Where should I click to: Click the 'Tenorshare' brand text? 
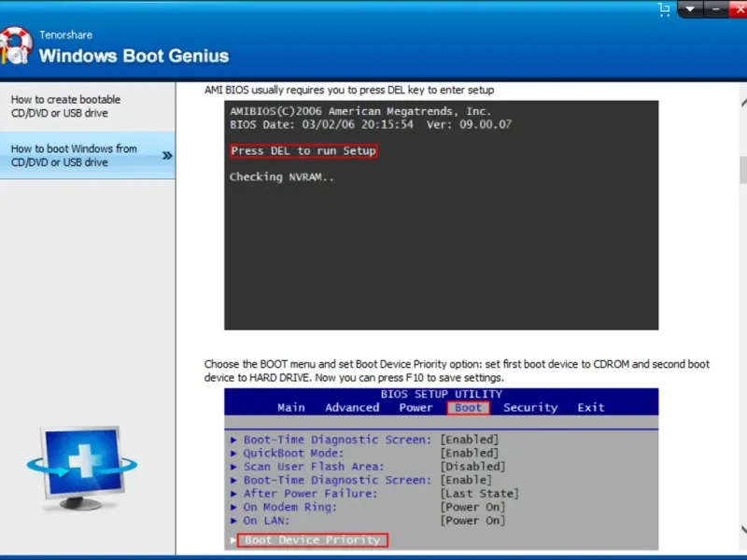[x=65, y=35]
